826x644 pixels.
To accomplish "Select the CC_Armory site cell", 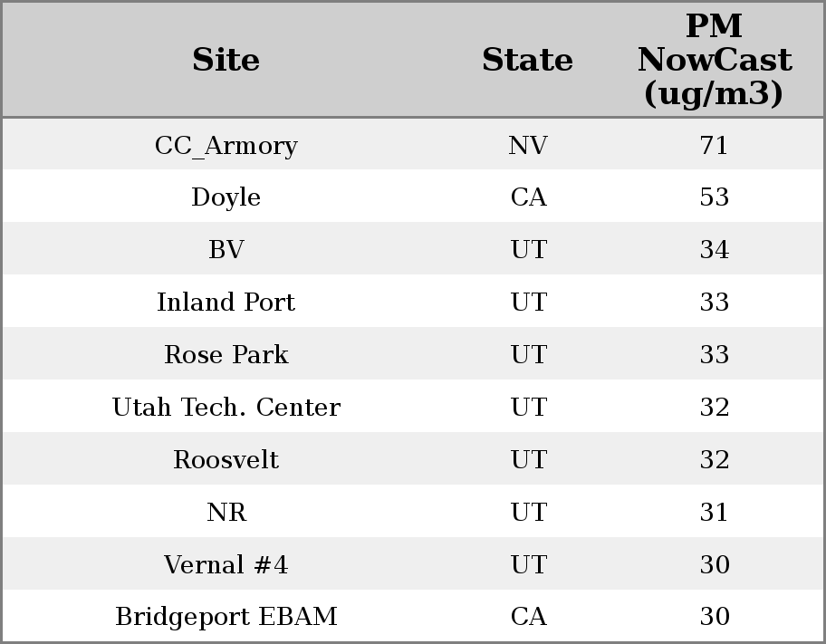I will (226, 145).
